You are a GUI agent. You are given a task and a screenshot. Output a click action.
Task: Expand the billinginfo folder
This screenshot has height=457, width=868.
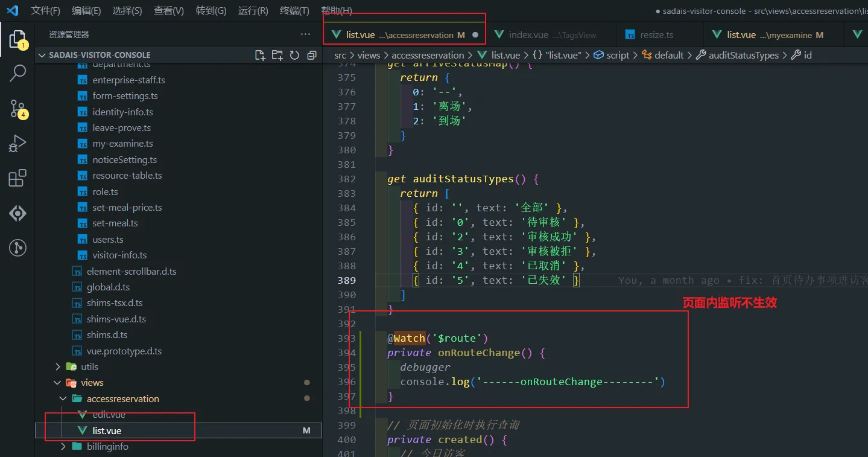pos(107,447)
